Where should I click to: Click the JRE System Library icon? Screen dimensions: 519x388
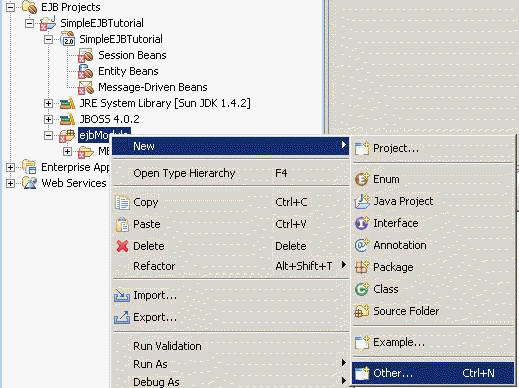[x=67, y=103]
